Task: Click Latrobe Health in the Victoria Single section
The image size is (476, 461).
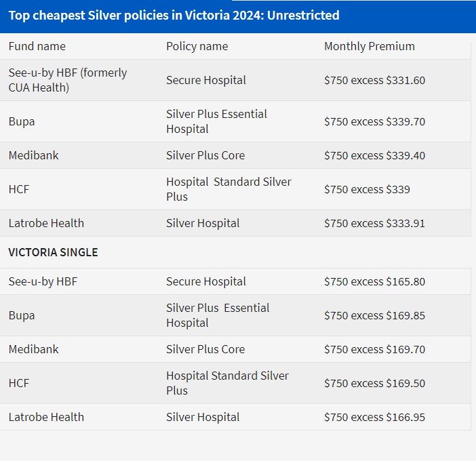Action: pyautogui.click(x=46, y=417)
